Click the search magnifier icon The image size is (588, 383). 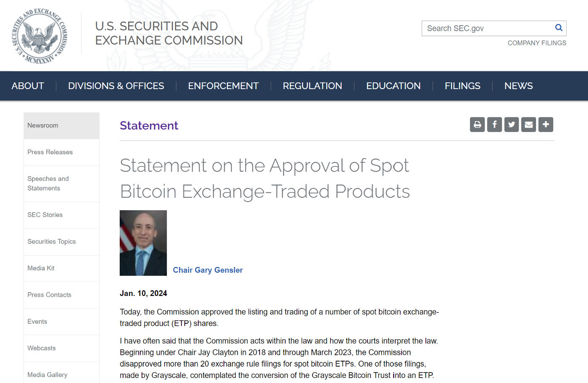(x=559, y=28)
